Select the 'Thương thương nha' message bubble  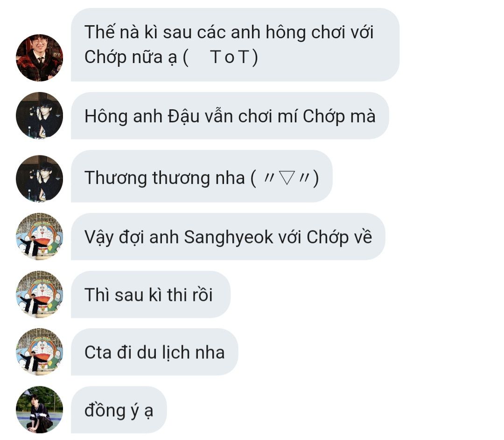click(x=202, y=176)
